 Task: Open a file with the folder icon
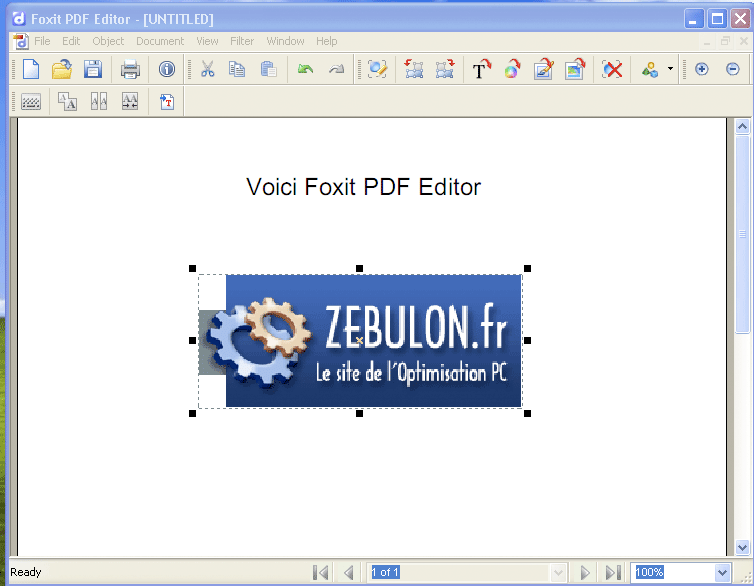(x=62, y=69)
